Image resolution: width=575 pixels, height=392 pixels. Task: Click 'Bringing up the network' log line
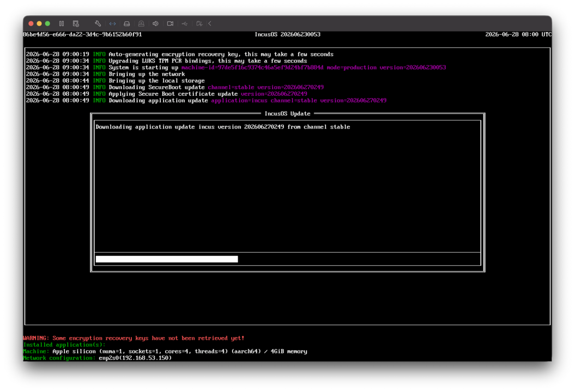click(106, 74)
